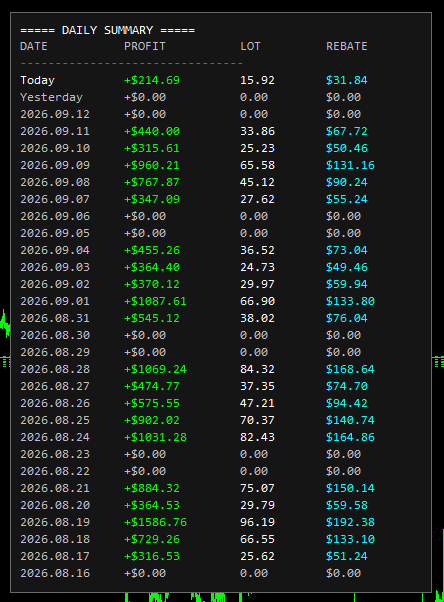This screenshot has width=444, height=602.
Task: Click profit +$1087.61
Action: (155, 301)
